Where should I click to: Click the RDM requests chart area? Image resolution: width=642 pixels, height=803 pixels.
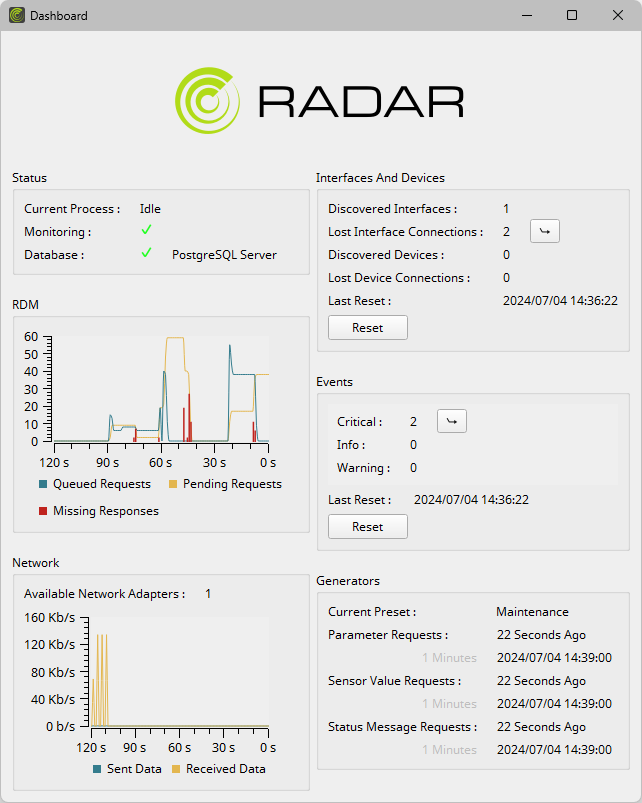coord(161,389)
